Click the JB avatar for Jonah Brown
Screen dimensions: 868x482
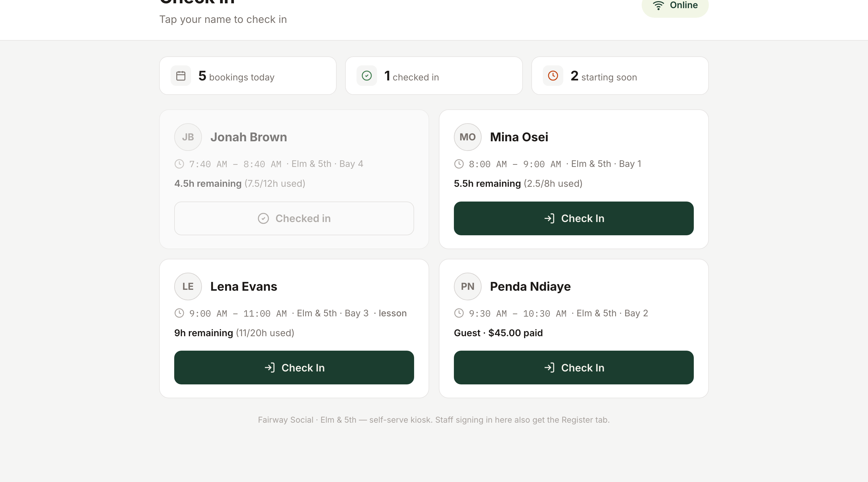click(x=188, y=137)
